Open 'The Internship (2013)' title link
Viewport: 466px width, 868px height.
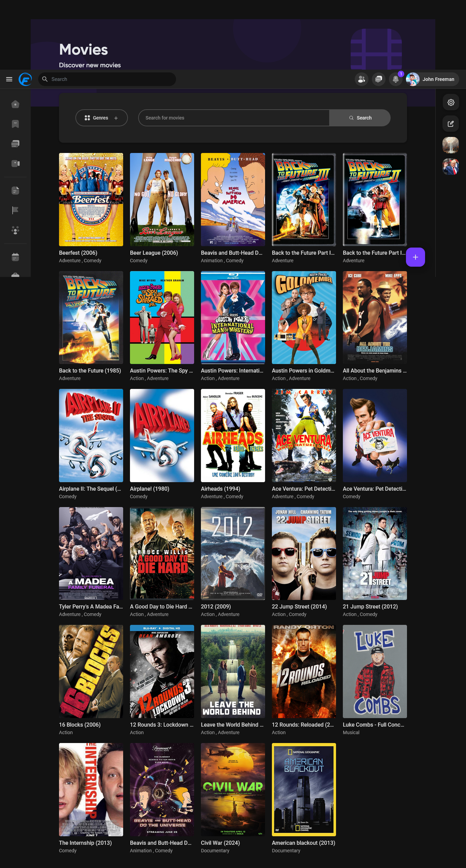coord(85,843)
